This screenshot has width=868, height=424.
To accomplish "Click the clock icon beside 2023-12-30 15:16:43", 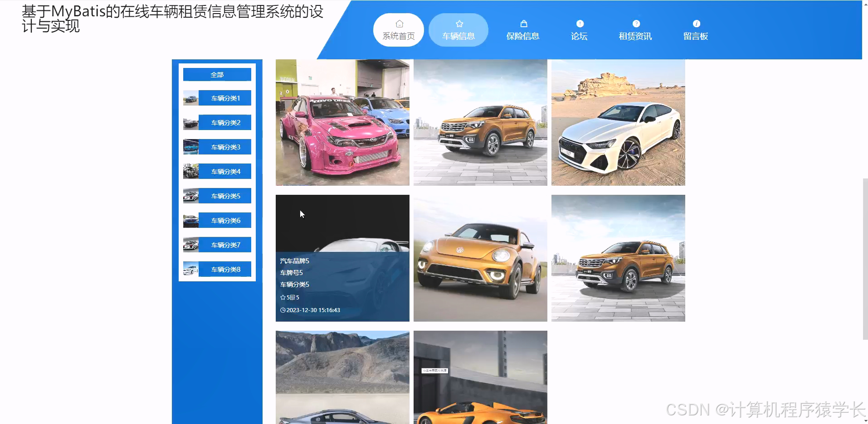I will point(283,310).
